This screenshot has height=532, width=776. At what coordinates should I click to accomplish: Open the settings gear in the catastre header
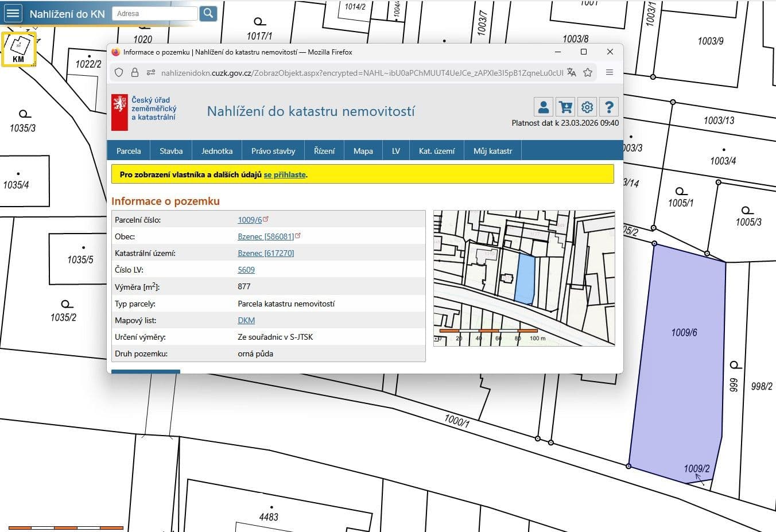point(587,106)
